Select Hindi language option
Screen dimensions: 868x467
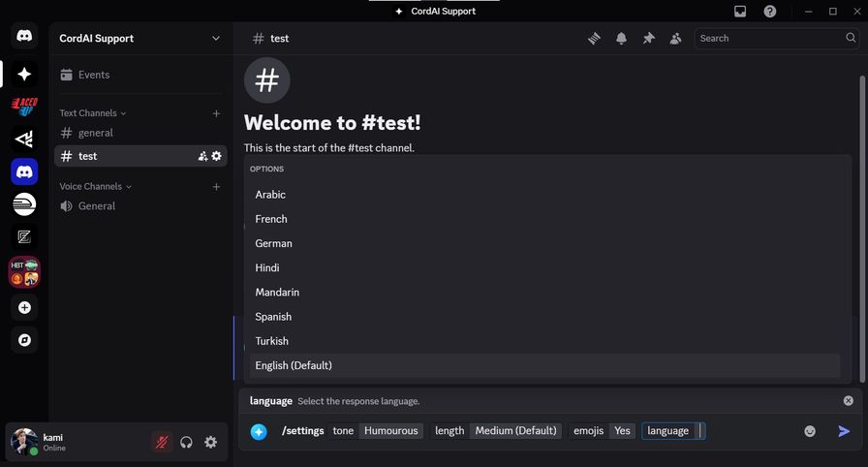pyautogui.click(x=544, y=267)
